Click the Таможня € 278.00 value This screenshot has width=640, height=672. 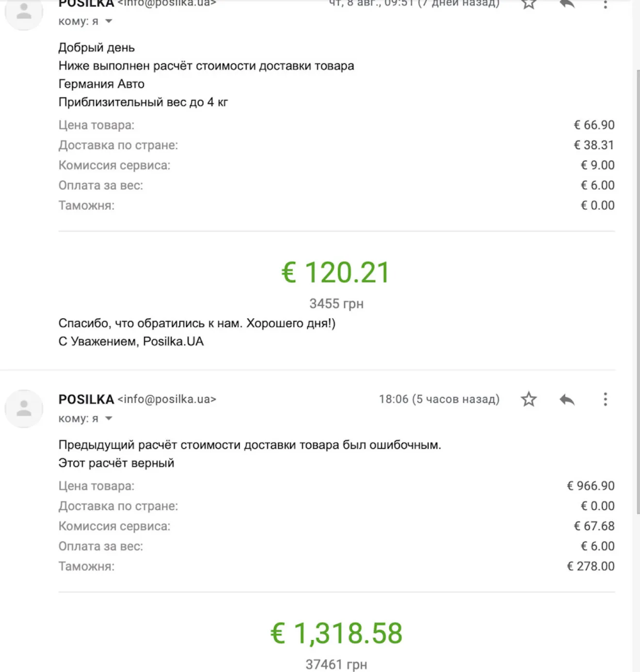tap(591, 566)
